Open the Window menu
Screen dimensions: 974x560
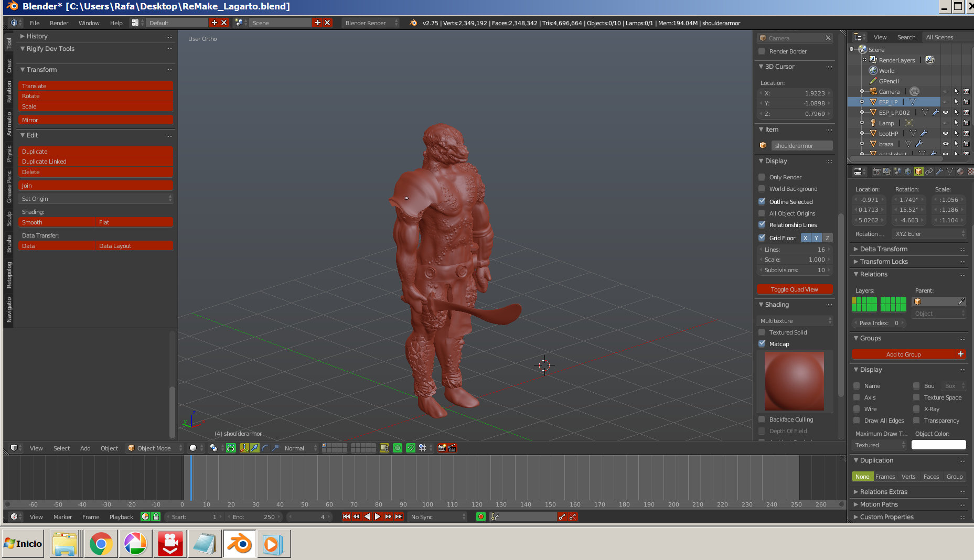89,23
